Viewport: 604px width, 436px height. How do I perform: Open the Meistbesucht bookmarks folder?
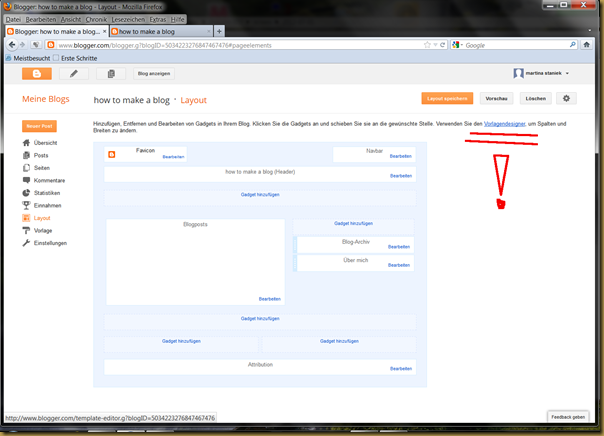coord(28,58)
